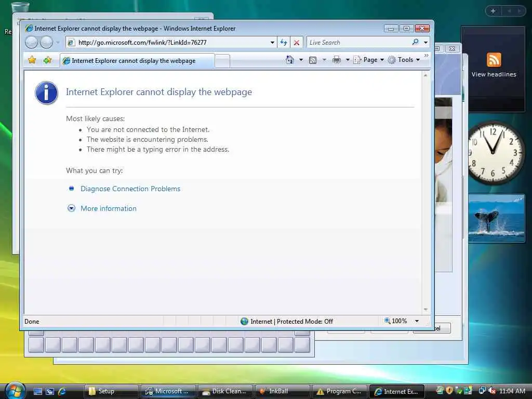The image size is (532, 399).
Task: Click Internet Protected Mode status zone
Action: pos(287,321)
